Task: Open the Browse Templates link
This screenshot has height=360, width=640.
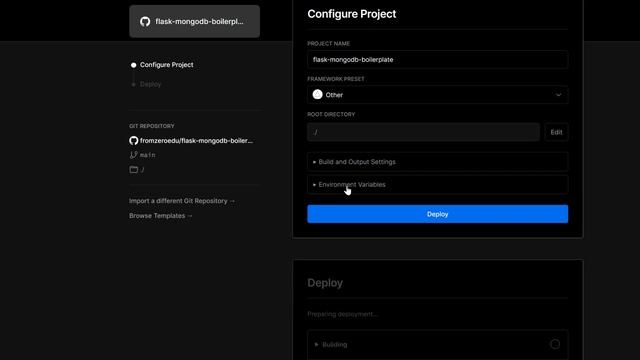Action: pos(161,216)
